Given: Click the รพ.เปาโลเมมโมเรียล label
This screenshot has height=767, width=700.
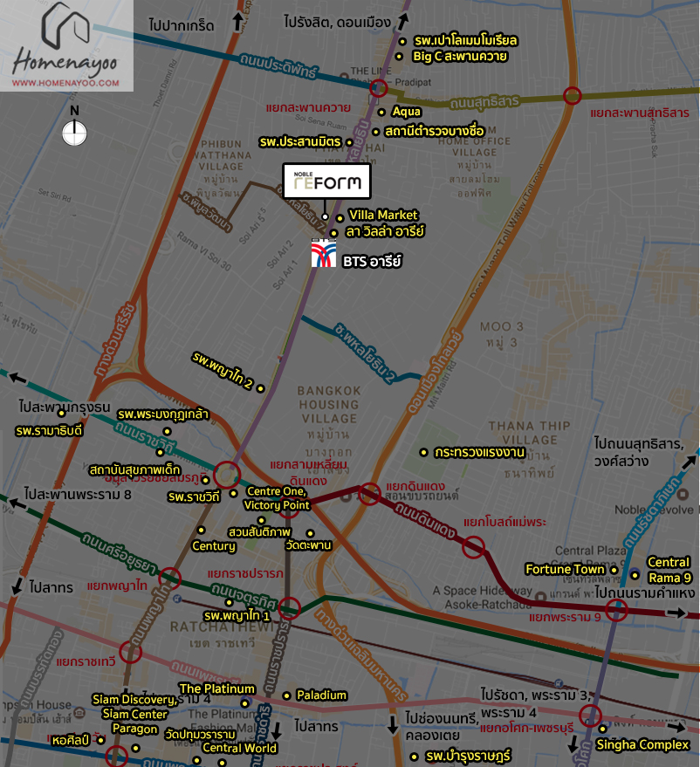Looking at the screenshot, I should [466, 40].
